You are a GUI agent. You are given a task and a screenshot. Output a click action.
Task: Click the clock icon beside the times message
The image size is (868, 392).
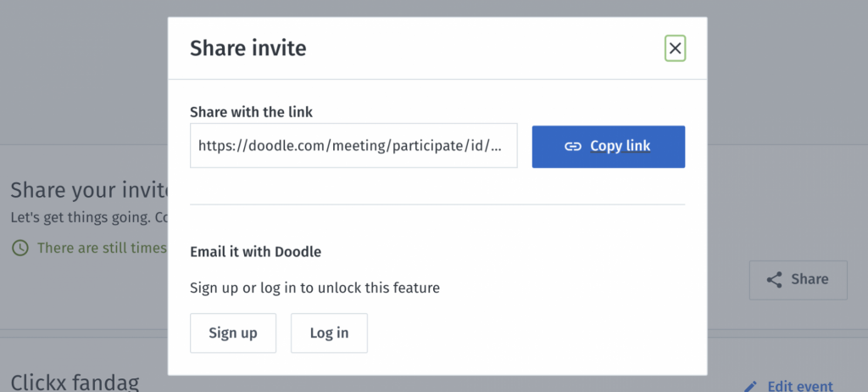click(x=20, y=248)
